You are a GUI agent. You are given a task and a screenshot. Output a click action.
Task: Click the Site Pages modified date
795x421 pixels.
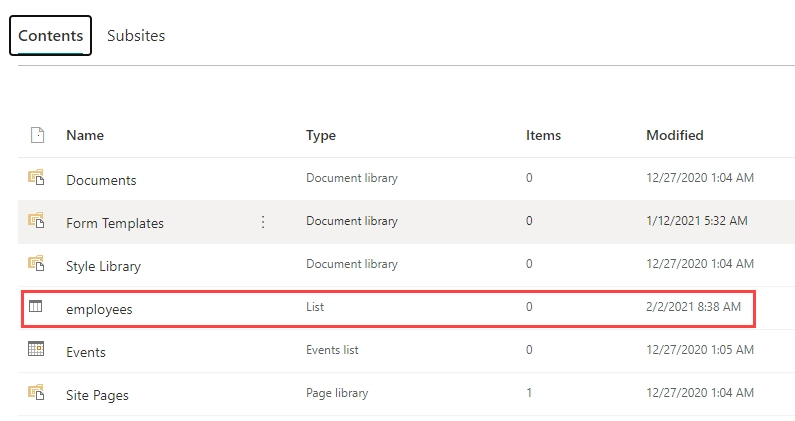pos(700,393)
